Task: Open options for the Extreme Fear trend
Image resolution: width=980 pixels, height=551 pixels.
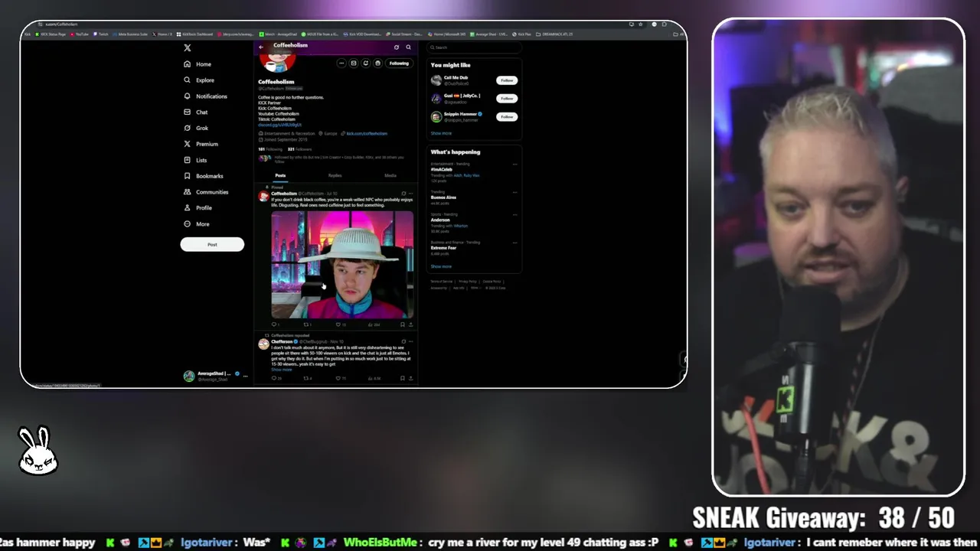Action: click(514, 243)
